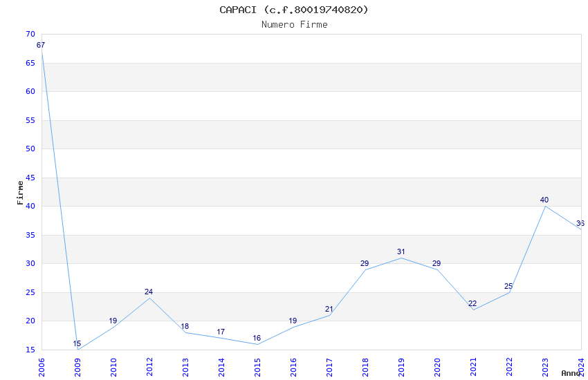Image resolution: width=588 pixels, height=380 pixels.
Task: Select year 2016 on the x-axis
Action: [x=293, y=367]
